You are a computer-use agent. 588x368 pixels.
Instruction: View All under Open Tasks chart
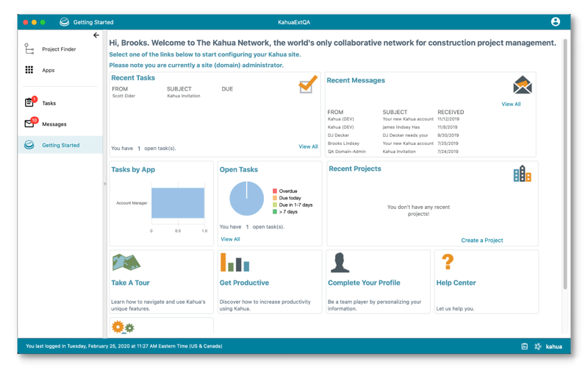click(x=230, y=238)
